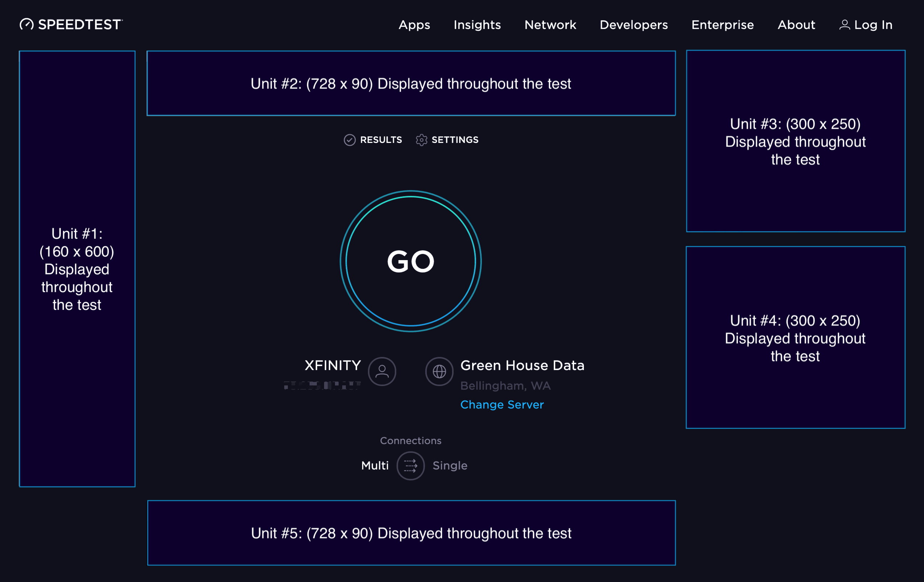Image resolution: width=924 pixels, height=582 pixels.
Task: Toggle the connections mode arrows switch
Action: click(410, 466)
